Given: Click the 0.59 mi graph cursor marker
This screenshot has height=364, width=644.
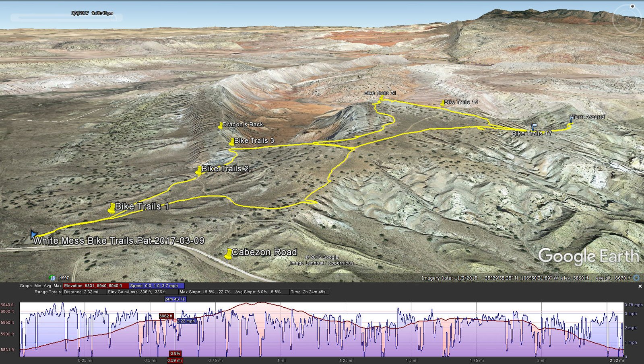Looking at the screenshot, I should tap(175, 361).
